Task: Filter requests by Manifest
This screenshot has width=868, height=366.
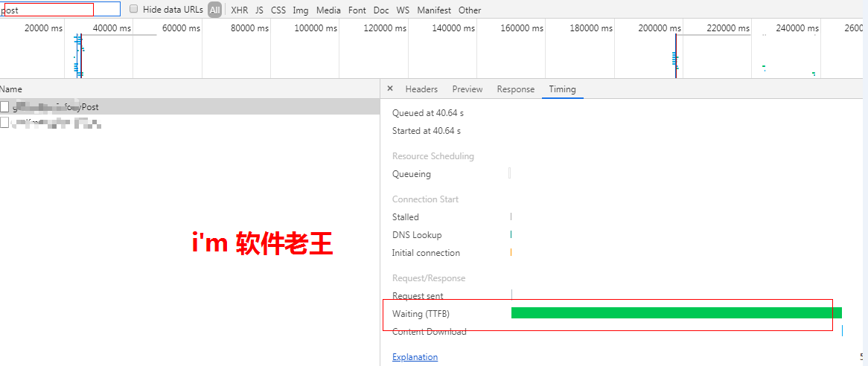Action: point(434,10)
